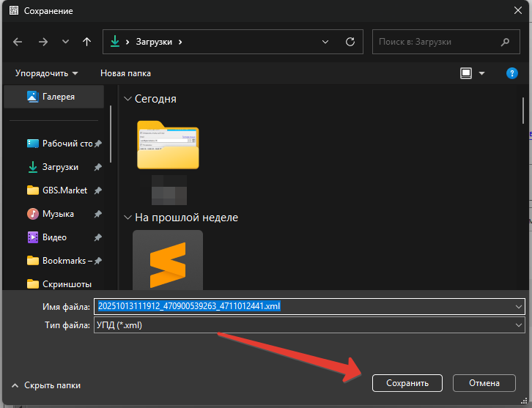Click the view layout icon
This screenshot has width=532, height=408.
(x=465, y=73)
